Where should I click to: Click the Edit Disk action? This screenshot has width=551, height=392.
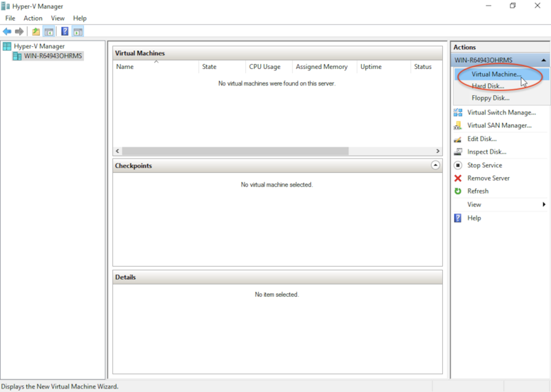481,139
